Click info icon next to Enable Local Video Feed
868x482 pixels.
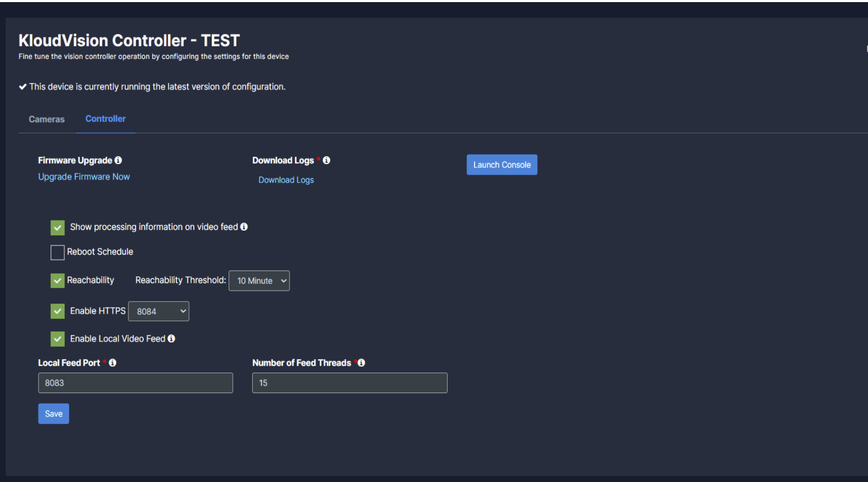(171, 338)
